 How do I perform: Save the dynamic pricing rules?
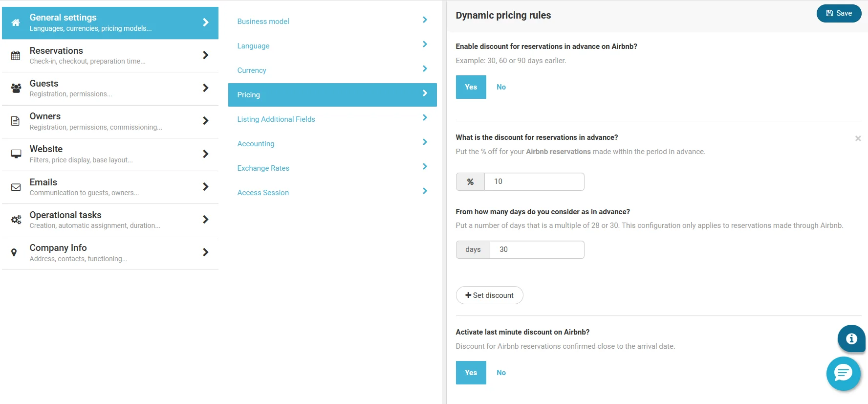(839, 13)
